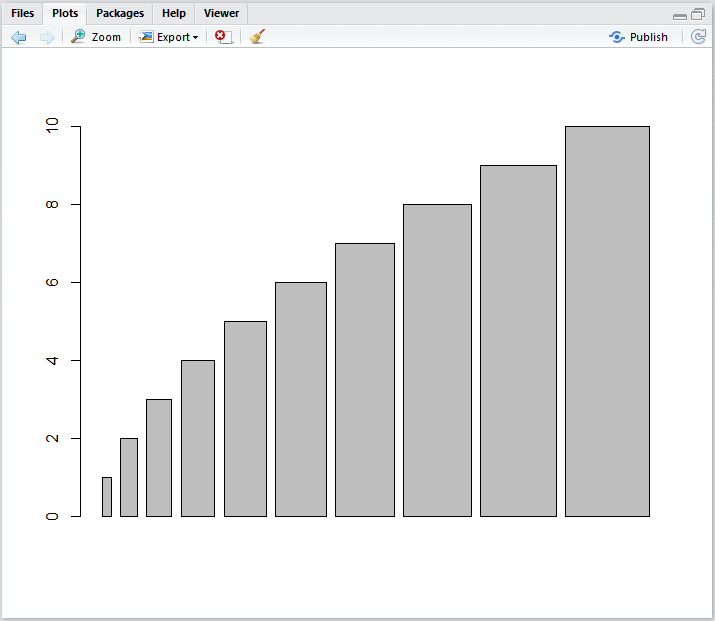Refresh the current plot
Image resolution: width=715 pixels, height=621 pixels.
tap(698, 36)
